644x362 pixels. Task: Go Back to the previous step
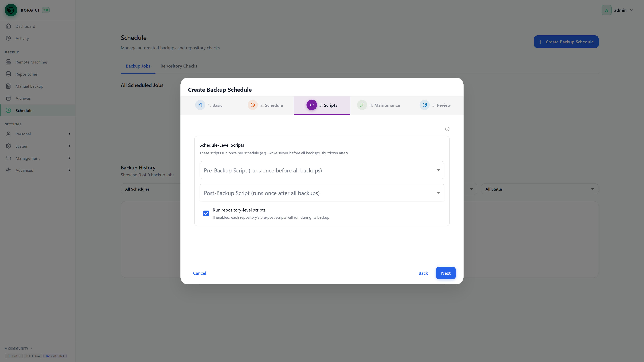point(423,273)
